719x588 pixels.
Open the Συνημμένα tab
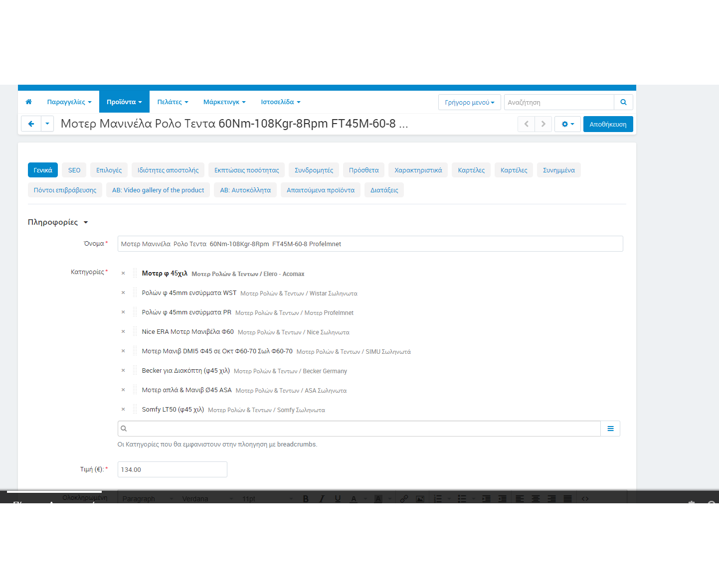(559, 170)
